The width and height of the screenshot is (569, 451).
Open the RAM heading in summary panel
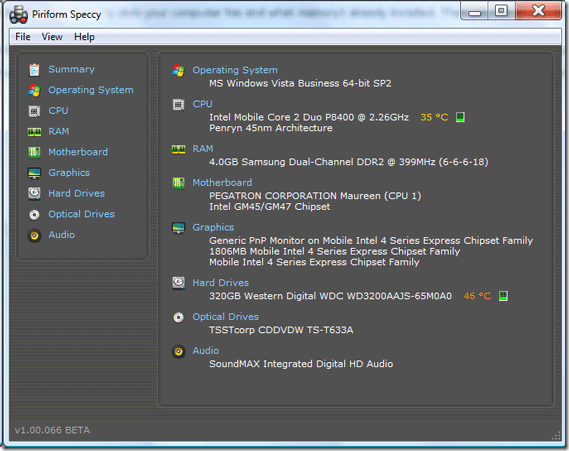coord(203,149)
